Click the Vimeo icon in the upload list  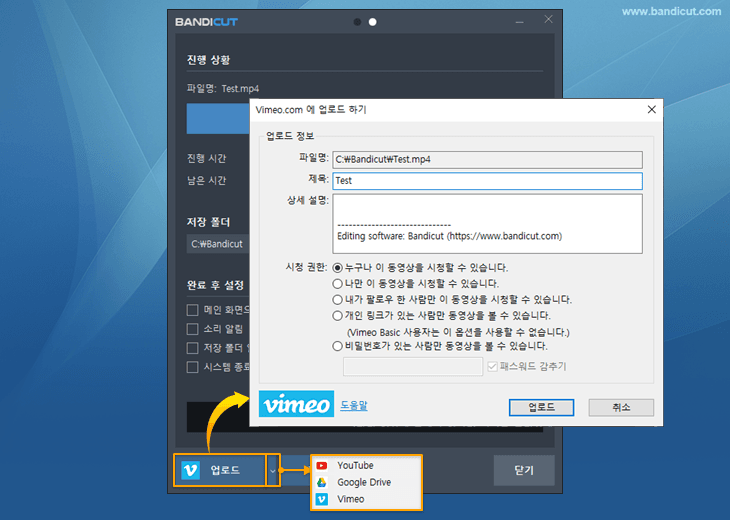pyautogui.click(x=322, y=499)
